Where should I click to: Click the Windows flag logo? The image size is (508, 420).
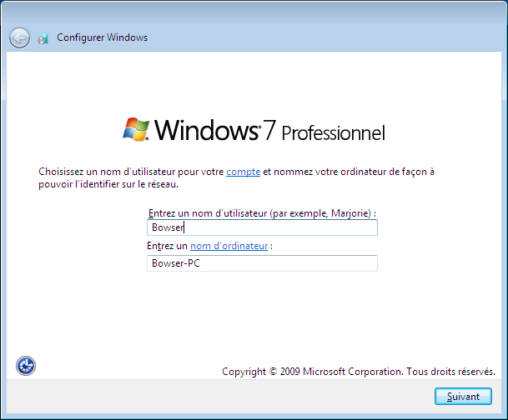click(x=136, y=129)
